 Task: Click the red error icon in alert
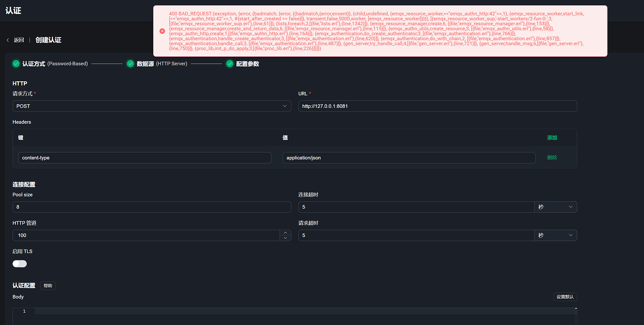[162, 31]
